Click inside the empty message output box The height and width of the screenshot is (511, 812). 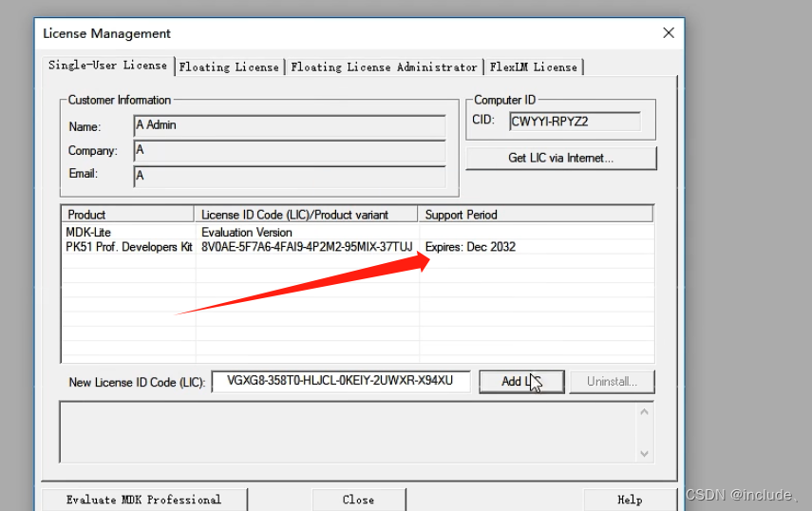349,432
